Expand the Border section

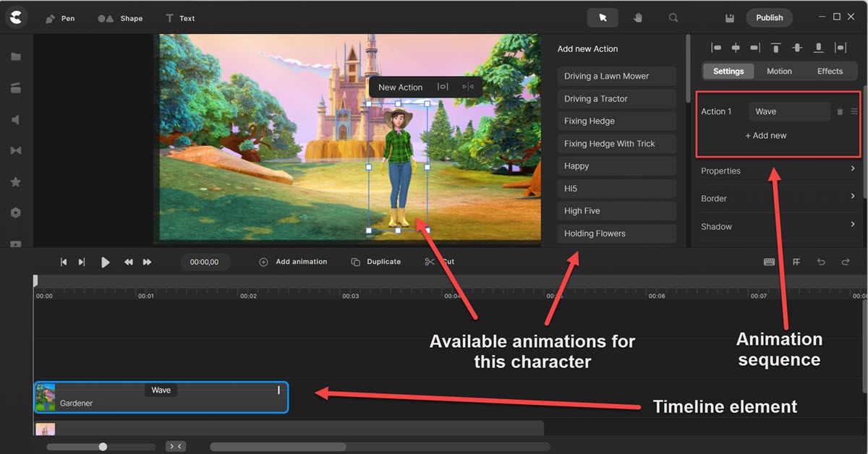778,198
